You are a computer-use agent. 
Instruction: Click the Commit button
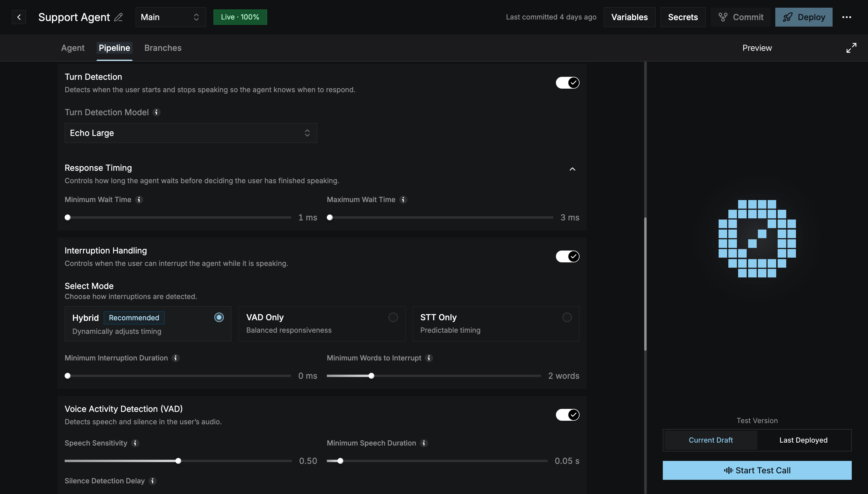tap(740, 17)
